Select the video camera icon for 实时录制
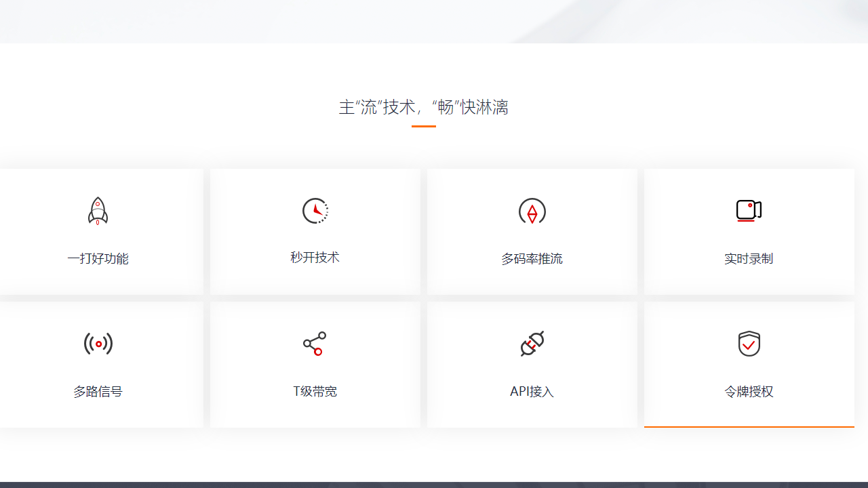868x488 pixels. click(x=749, y=210)
